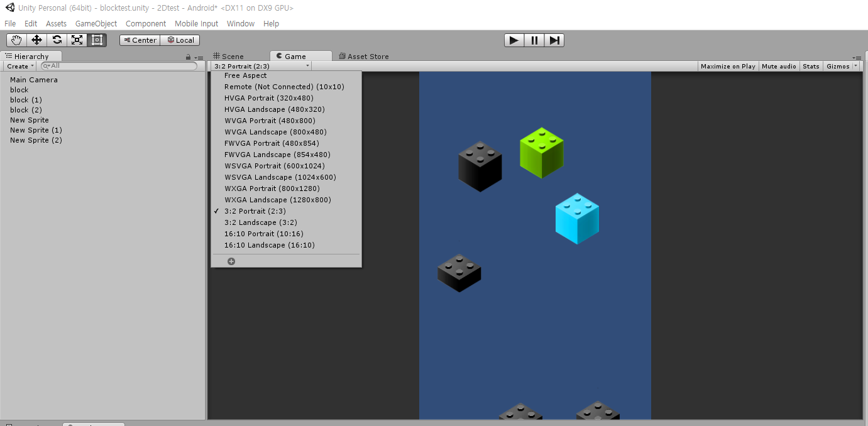The image size is (868, 426).
Task: Choose 3:2 Landscape (3:2)
Action: 286,222
